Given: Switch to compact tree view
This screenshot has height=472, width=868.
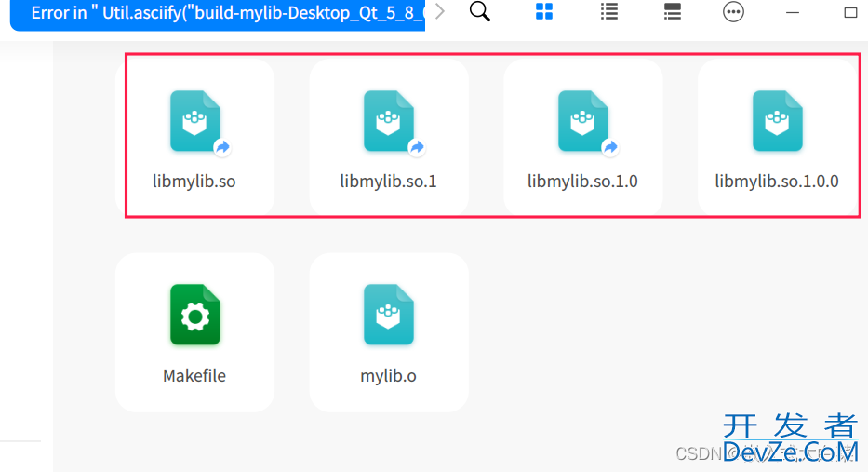Looking at the screenshot, I should pos(673,11).
